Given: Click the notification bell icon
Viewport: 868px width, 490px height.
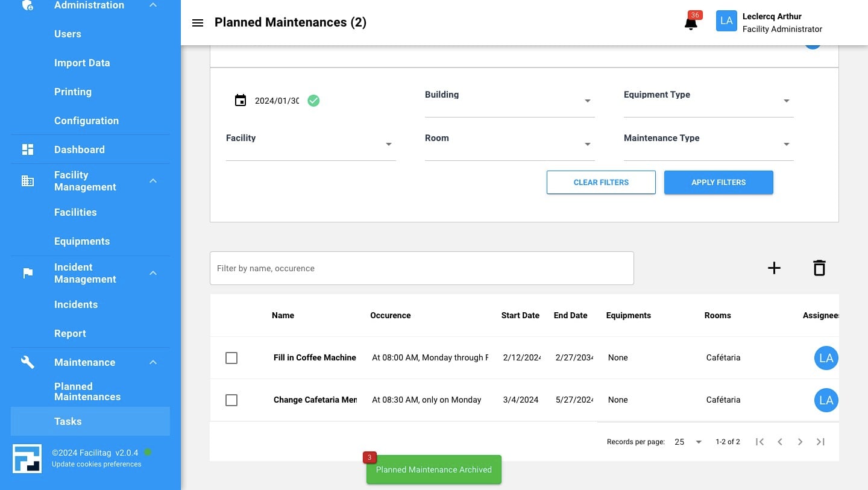Looking at the screenshot, I should click(691, 24).
